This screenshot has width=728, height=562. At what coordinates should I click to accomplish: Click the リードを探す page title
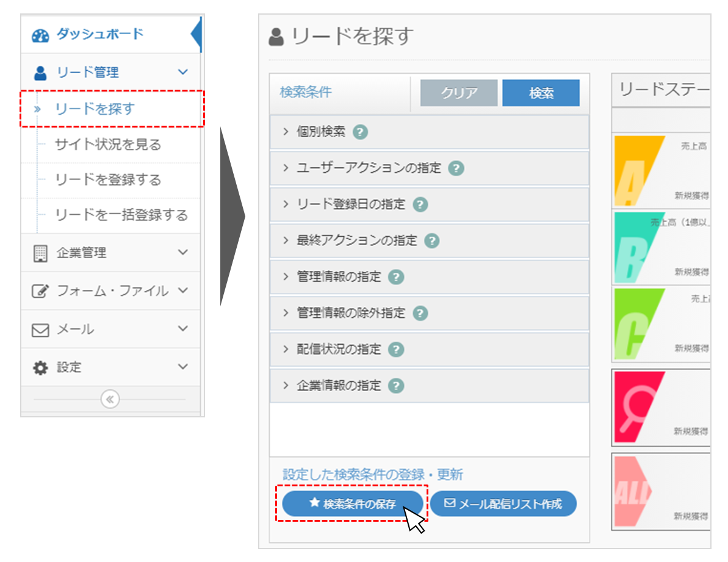(352, 36)
